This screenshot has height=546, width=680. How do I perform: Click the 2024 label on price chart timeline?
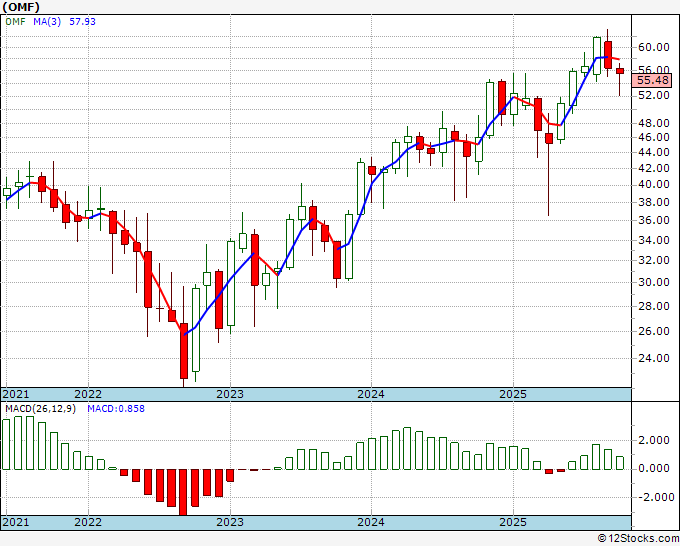click(371, 394)
